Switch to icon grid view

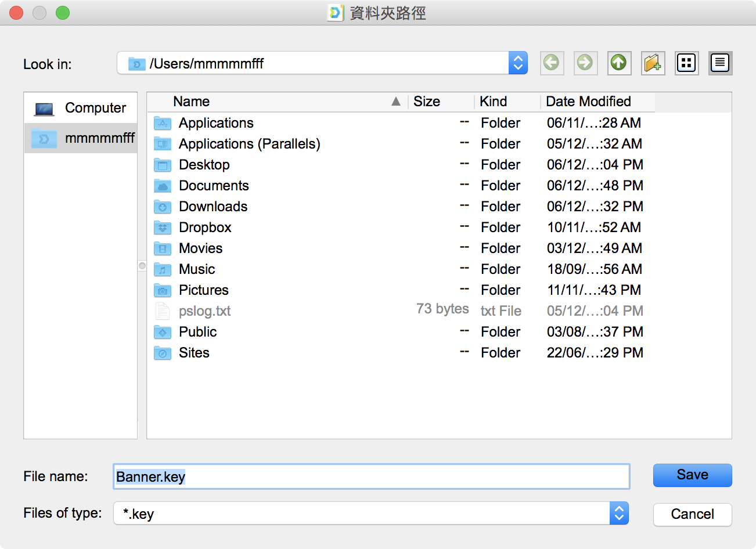click(x=686, y=63)
